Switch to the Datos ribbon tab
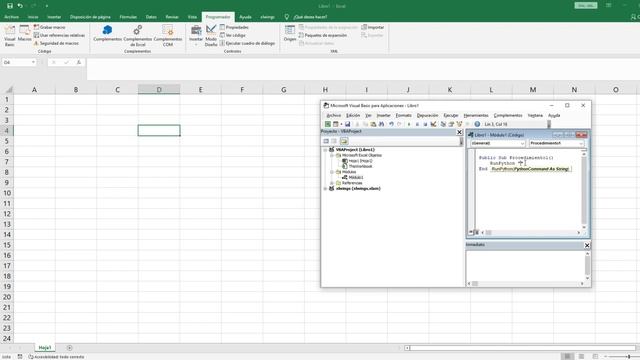640x360 pixels. tap(151, 17)
